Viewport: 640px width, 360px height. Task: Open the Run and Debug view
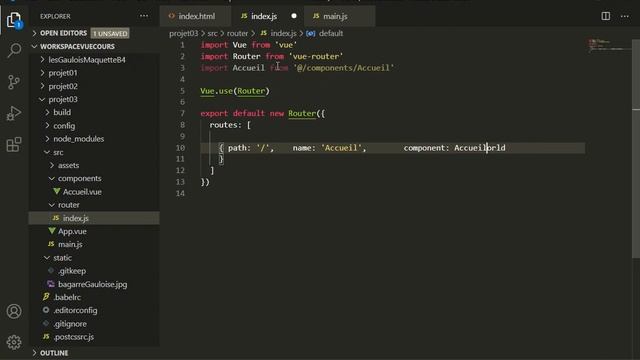point(14,113)
